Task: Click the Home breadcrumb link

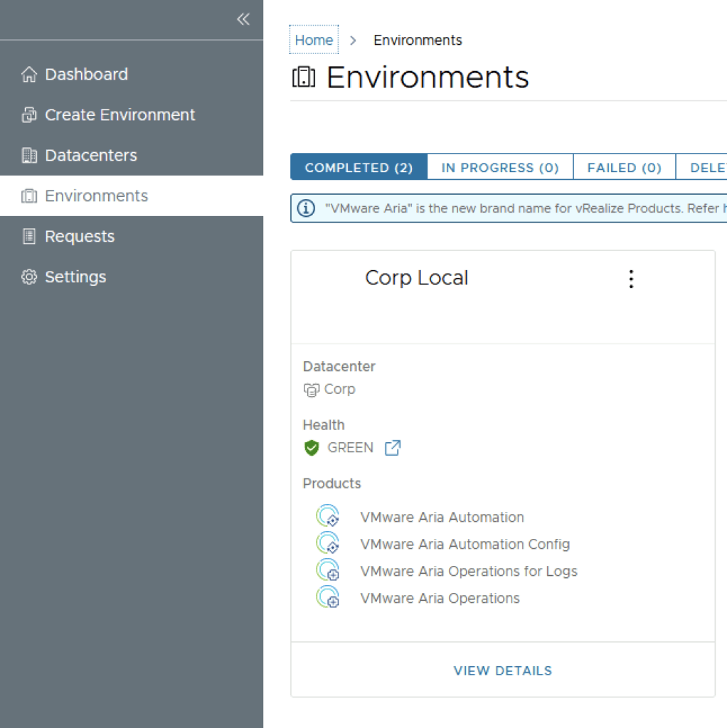Action: click(314, 40)
